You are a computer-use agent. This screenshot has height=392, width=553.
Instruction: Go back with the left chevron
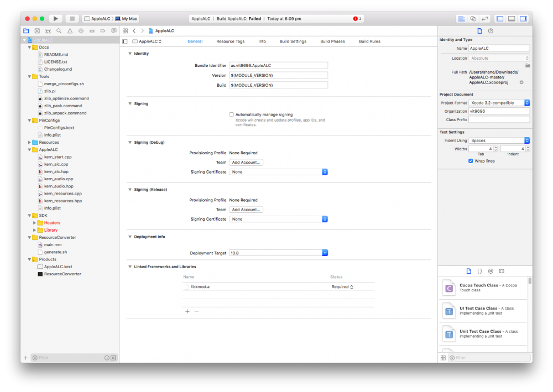tap(134, 31)
